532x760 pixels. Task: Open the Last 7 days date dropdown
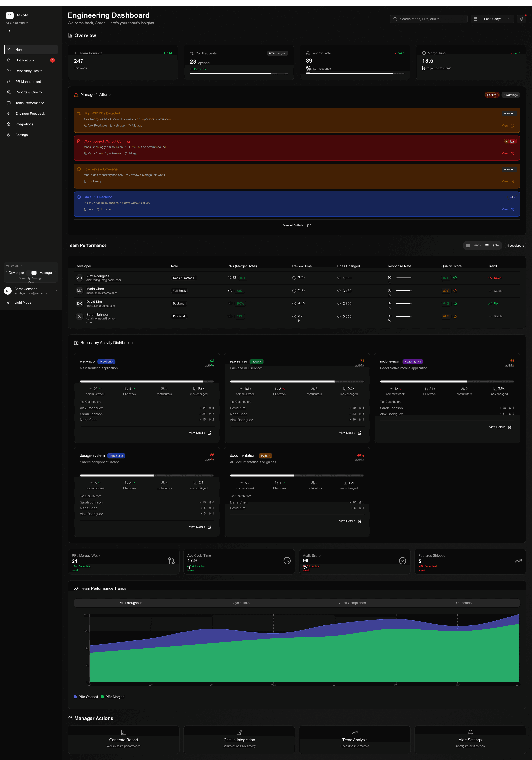(492, 19)
